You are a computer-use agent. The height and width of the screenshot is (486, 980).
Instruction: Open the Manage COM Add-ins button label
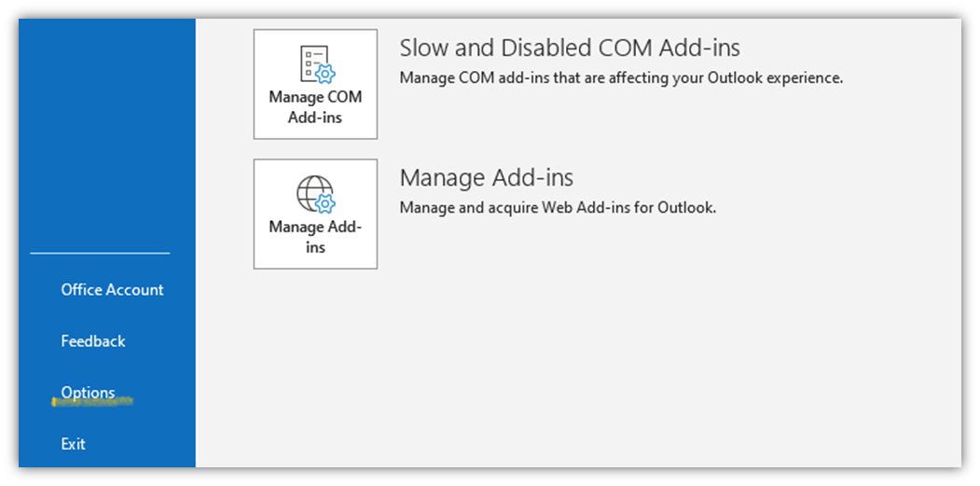(315, 107)
